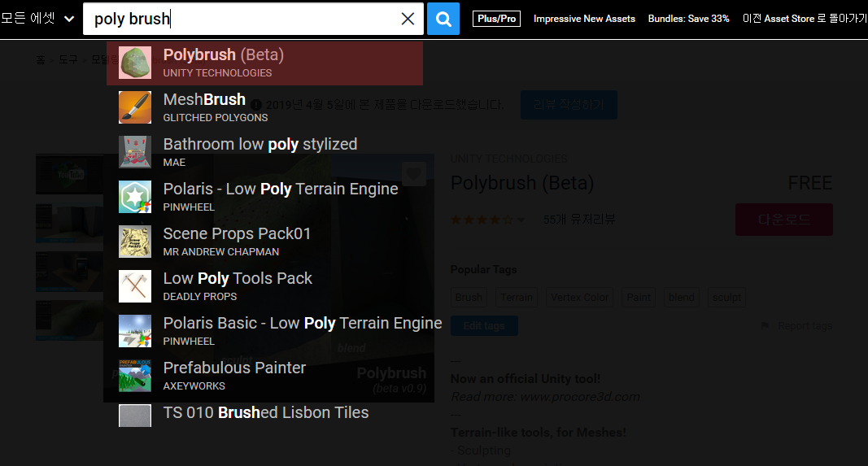Select the Polybrush (Beta) suggestion
The width and height of the screenshot is (868, 466).
pyautogui.click(x=264, y=63)
